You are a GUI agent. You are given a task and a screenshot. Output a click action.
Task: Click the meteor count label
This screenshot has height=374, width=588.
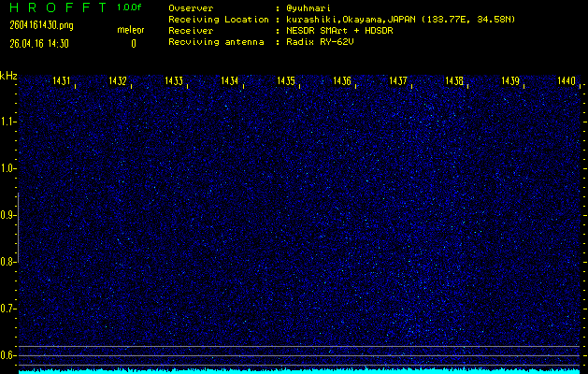pos(131,30)
